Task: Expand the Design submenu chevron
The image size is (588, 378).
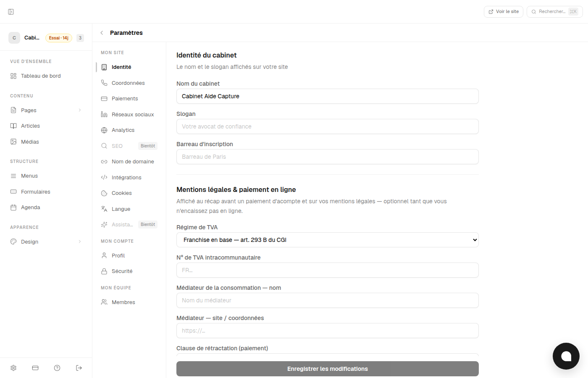Action: (80, 241)
